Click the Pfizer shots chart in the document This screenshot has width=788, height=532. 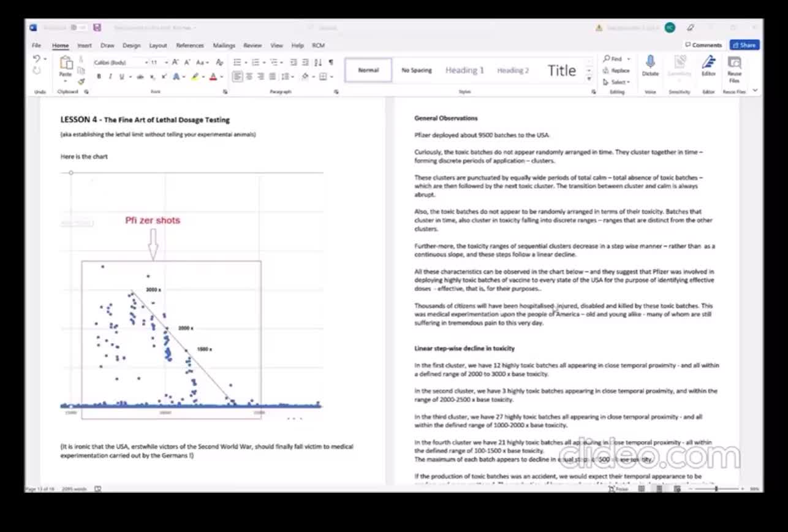coord(191,295)
